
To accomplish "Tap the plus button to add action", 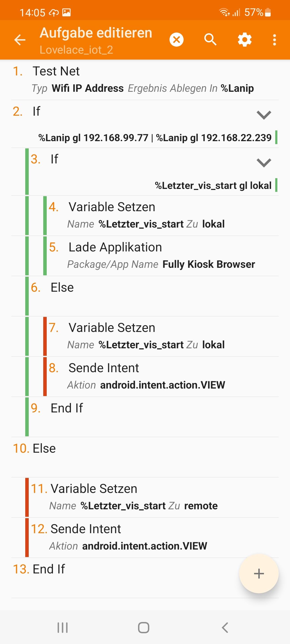I will (259, 573).
